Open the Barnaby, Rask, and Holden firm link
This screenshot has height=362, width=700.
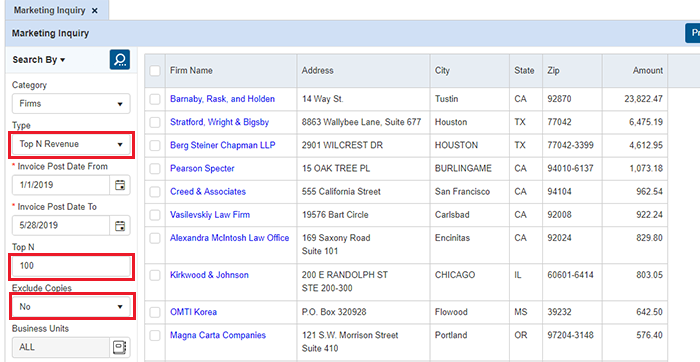tap(222, 99)
